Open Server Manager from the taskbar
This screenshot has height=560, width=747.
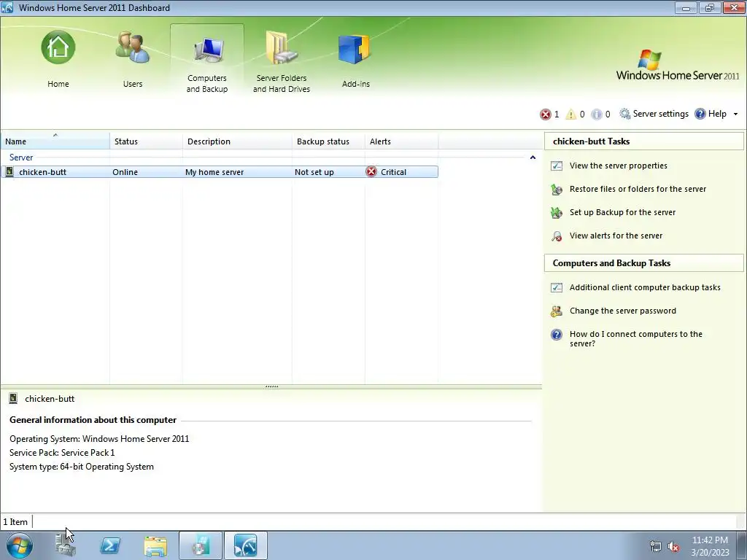pos(65,545)
